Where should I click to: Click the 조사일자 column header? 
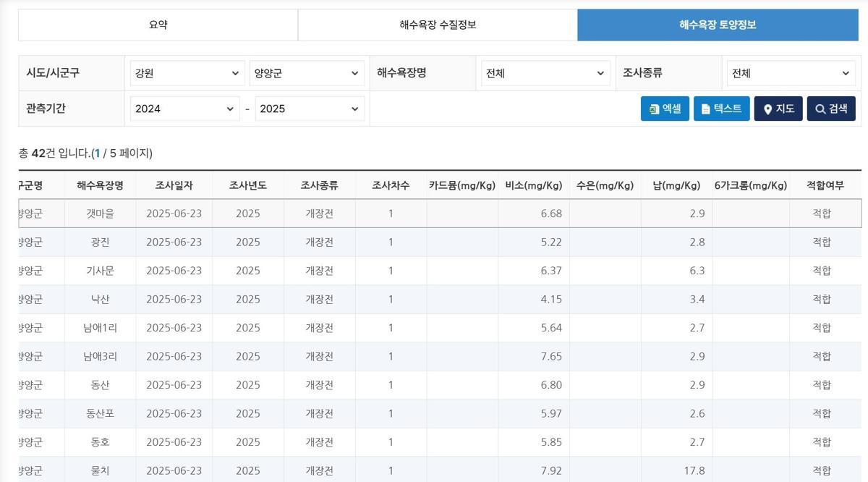[x=174, y=185]
